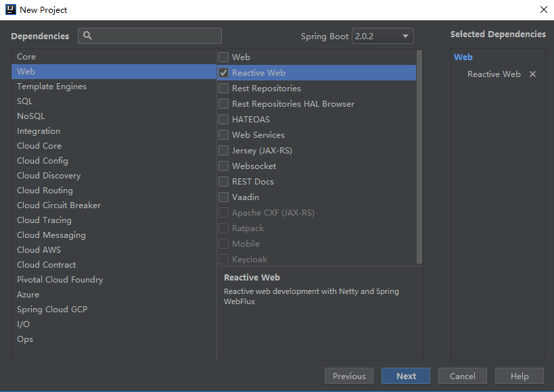
Task: Close the New Project dialog
Action: tap(544, 9)
